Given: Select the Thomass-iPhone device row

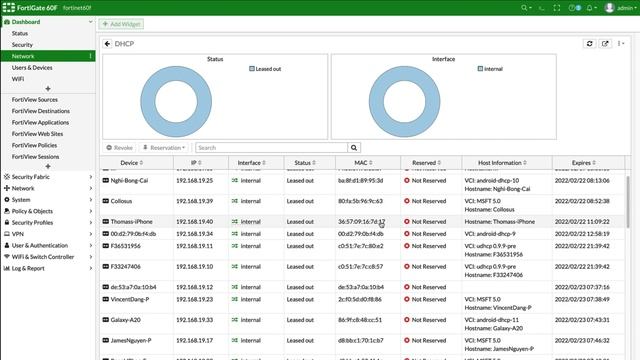Looking at the screenshot, I should [362, 222].
